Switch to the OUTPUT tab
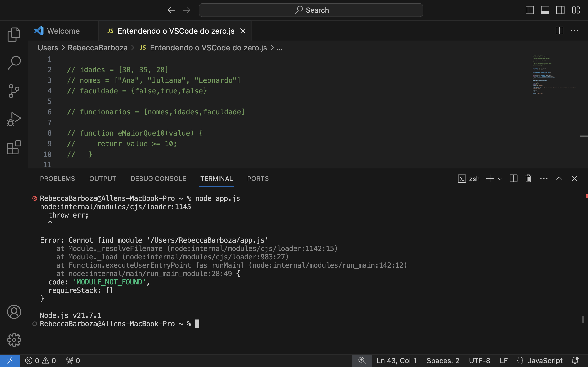 103,178
